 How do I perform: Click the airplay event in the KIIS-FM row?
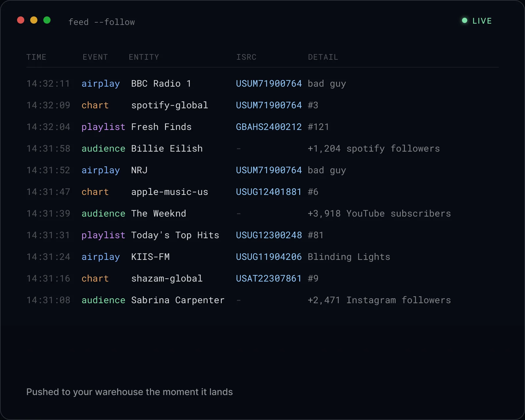click(101, 257)
